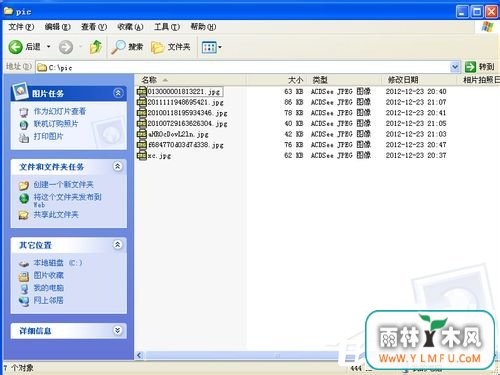
Task: Open the 工具(T) menu
Action: (167, 27)
